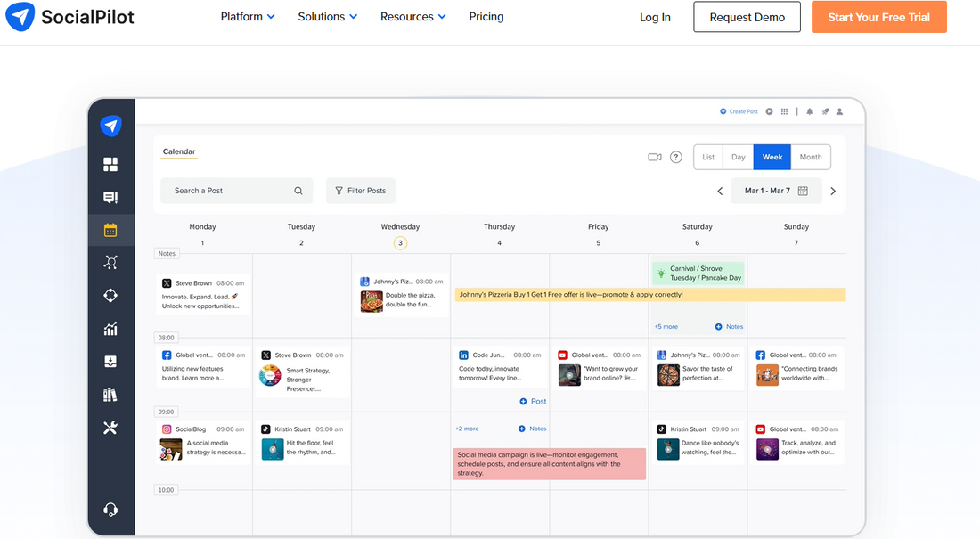Click the red social media campaign note
Viewport: 980px width, 539px height.
click(550, 464)
